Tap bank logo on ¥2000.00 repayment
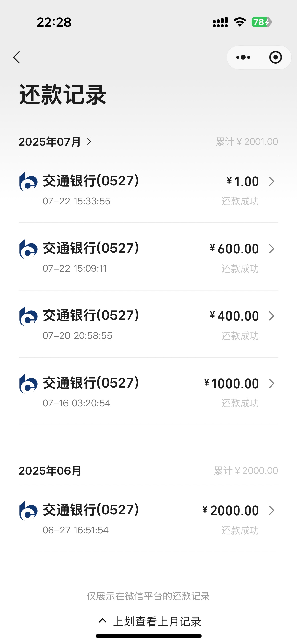 [28, 510]
